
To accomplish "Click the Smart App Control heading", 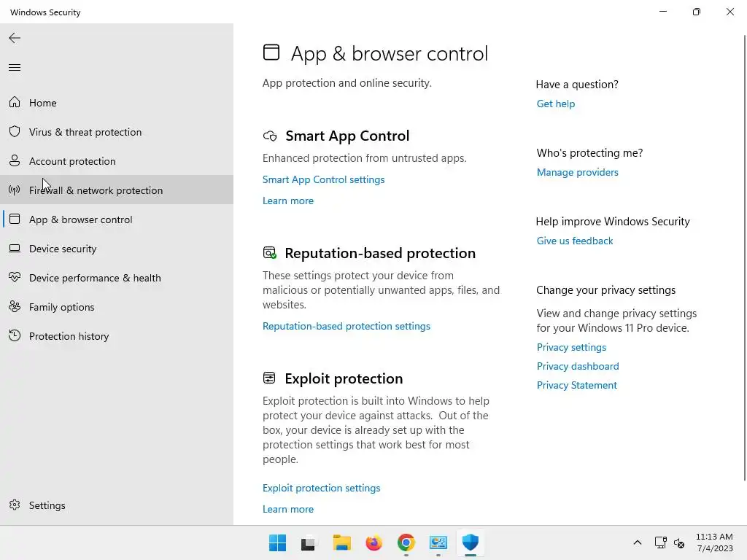I will point(347,136).
